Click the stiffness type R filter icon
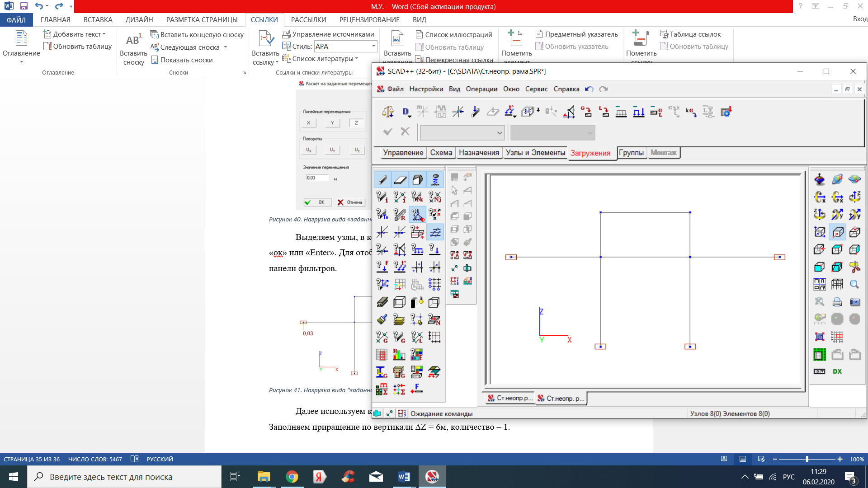This screenshot has height=488, width=868. 400,215
